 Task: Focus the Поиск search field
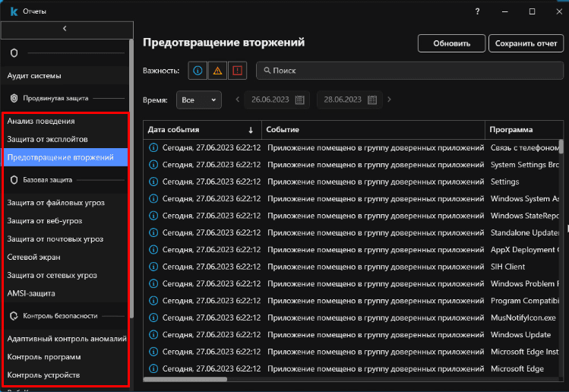coord(410,71)
